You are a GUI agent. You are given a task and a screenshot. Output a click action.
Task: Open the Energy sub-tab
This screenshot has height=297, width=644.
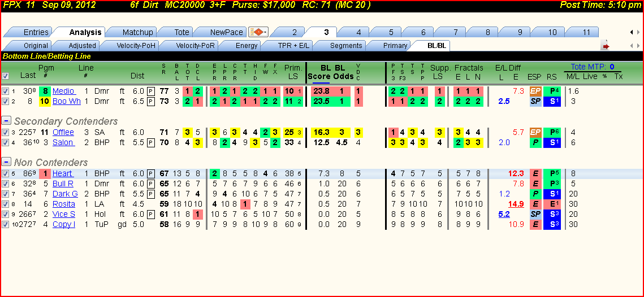246,46
